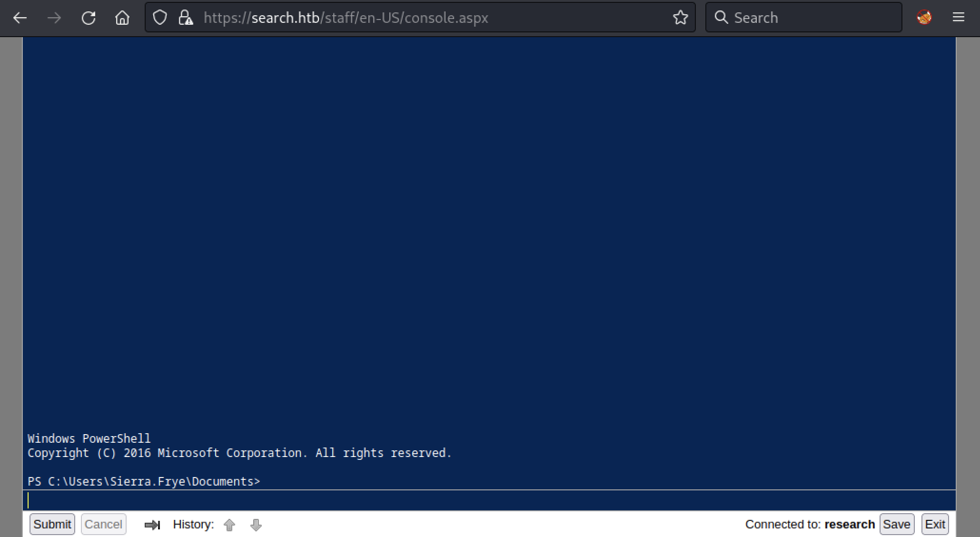Screen dimensions: 980x537
Task: Submit the PowerShell command
Action: (52, 524)
